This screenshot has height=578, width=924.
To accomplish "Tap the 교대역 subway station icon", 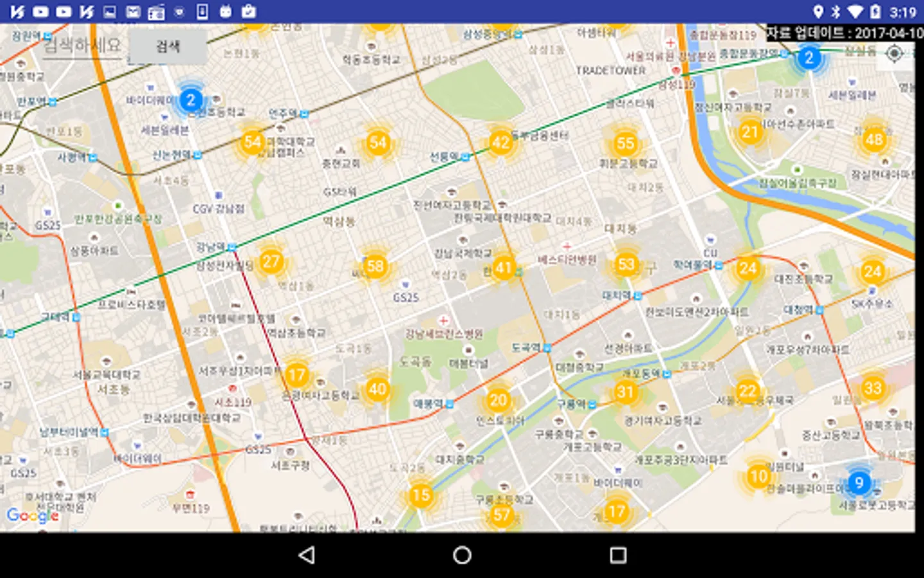I will [76, 317].
